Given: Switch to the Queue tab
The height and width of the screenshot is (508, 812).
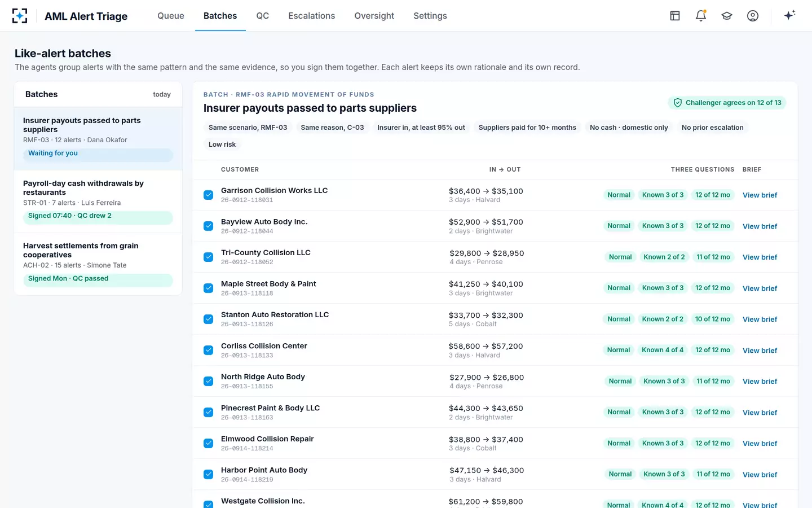Looking at the screenshot, I should pyautogui.click(x=171, y=16).
